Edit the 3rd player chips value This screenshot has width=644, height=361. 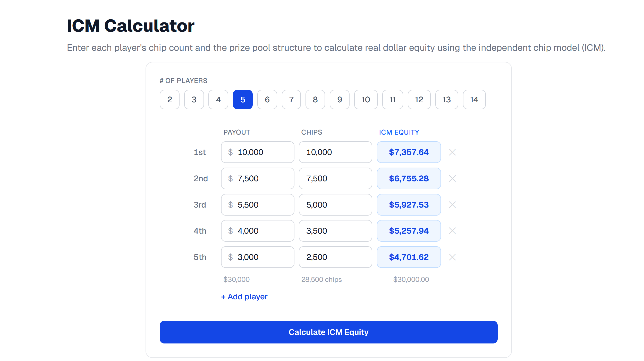[x=335, y=205]
